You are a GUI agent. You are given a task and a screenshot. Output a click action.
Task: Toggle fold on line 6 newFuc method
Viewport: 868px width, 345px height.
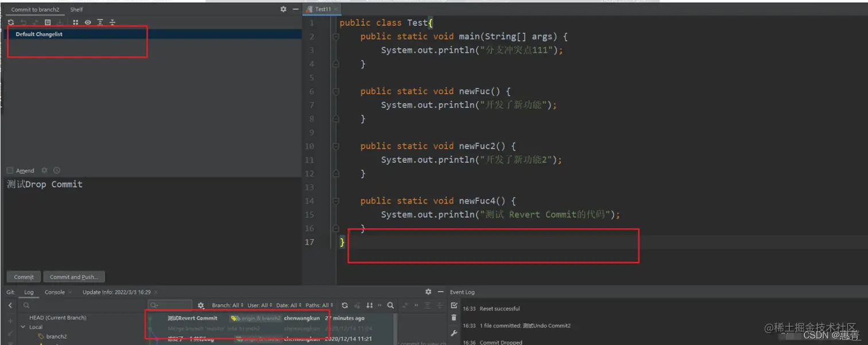pos(336,91)
